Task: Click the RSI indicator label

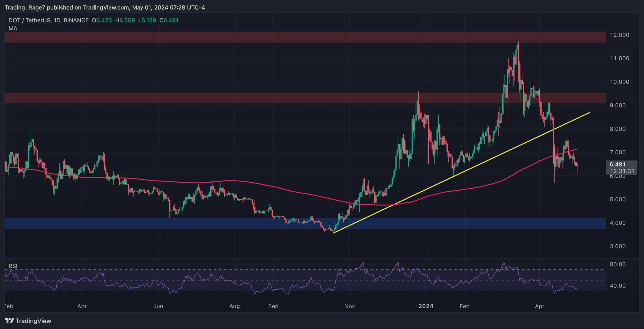Action: pos(13,266)
